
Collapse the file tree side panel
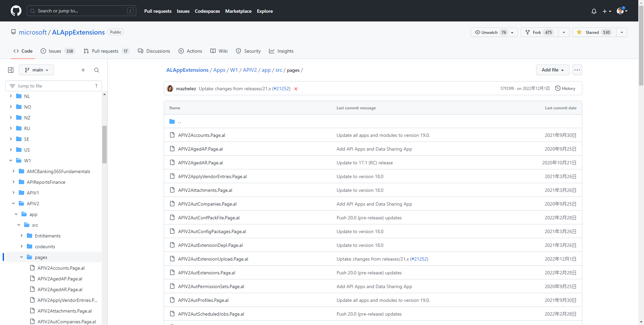(10, 70)
